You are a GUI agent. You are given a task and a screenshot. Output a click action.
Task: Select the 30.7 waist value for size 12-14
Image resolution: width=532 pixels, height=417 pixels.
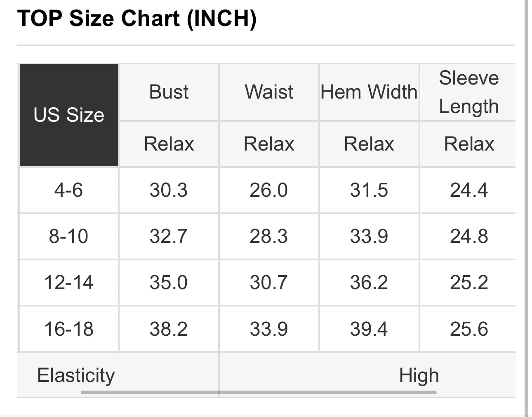pos(268,283)
